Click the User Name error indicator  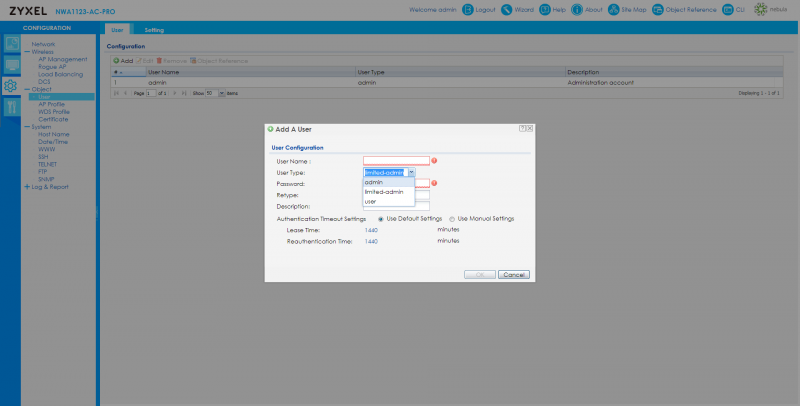[x=434, y=161]
